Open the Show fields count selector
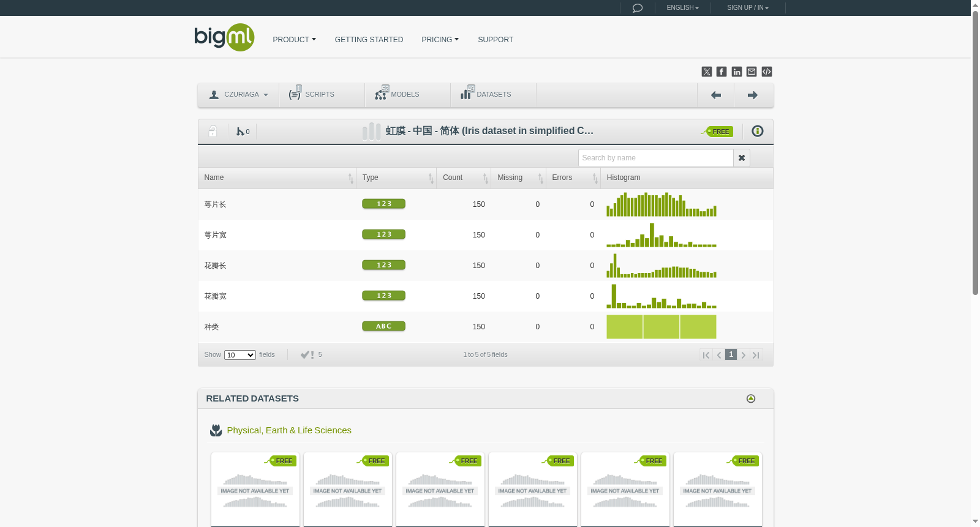 point(240,355)
